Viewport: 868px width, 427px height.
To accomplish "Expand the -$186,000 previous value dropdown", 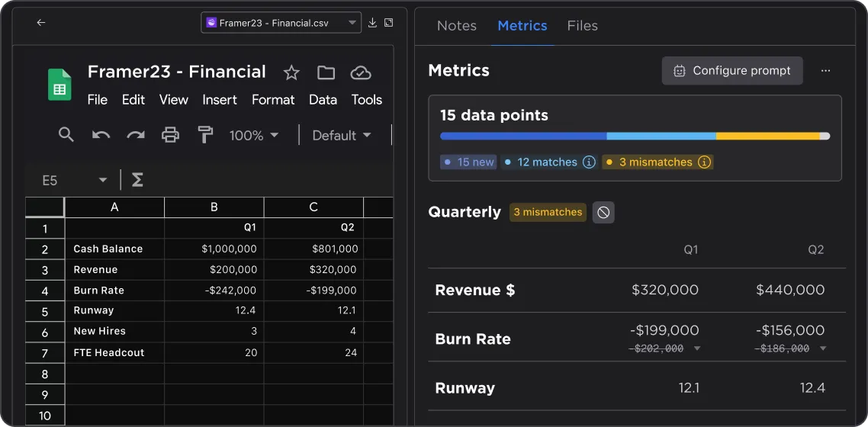I will coord(822,348).
